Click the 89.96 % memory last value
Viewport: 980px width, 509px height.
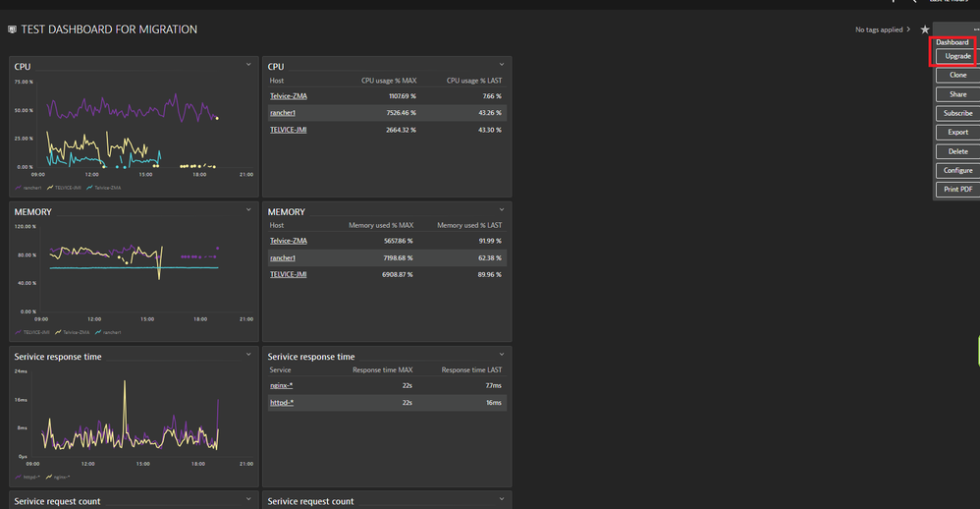(490, 274)
